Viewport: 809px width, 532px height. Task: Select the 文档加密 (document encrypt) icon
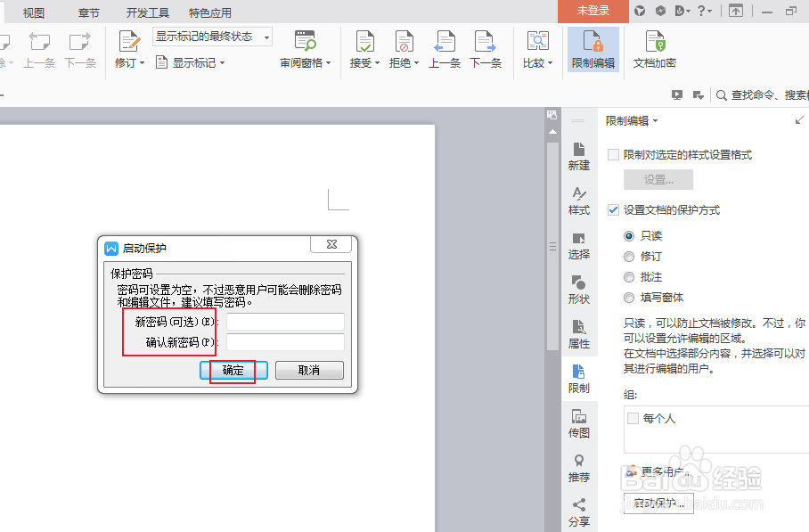tap(654, 48)
